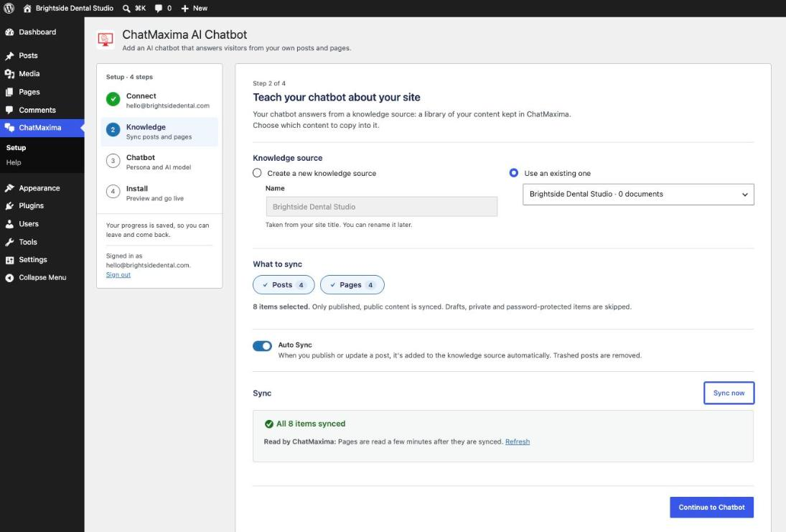Open the search magnifier icon in admin bar
This screenshot has height=532, width=786.
[126, 9]
